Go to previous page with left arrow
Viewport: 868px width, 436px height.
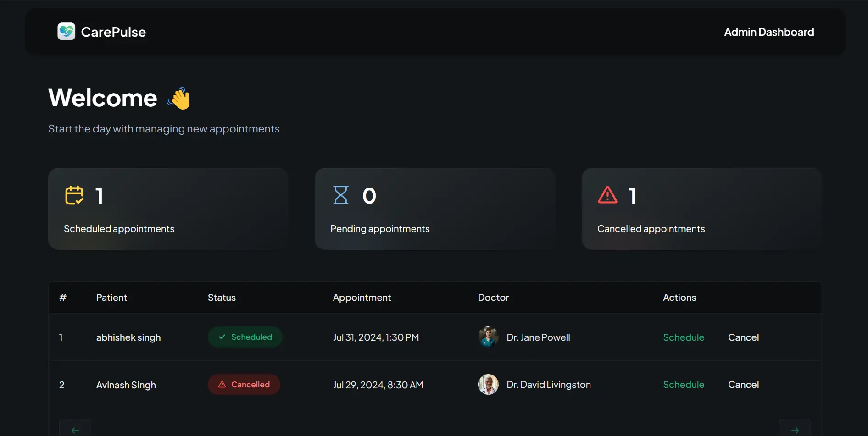[x=75, y=430]
